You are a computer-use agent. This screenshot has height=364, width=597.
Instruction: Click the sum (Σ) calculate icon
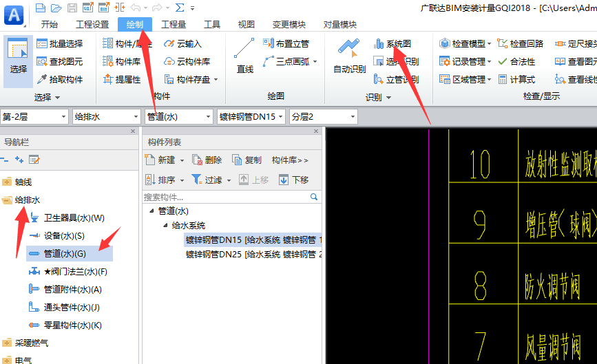pyautogui.click(x=180, y=8)
